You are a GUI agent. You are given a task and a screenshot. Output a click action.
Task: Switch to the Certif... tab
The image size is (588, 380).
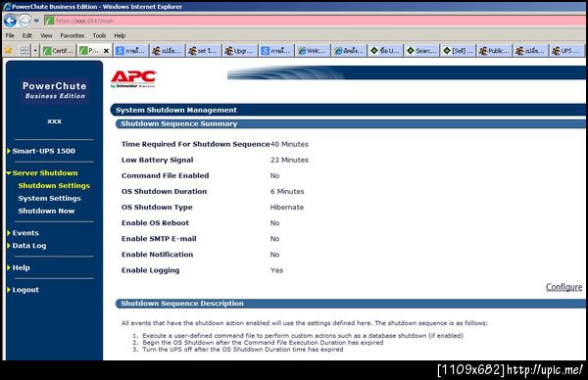pos(58,50)
